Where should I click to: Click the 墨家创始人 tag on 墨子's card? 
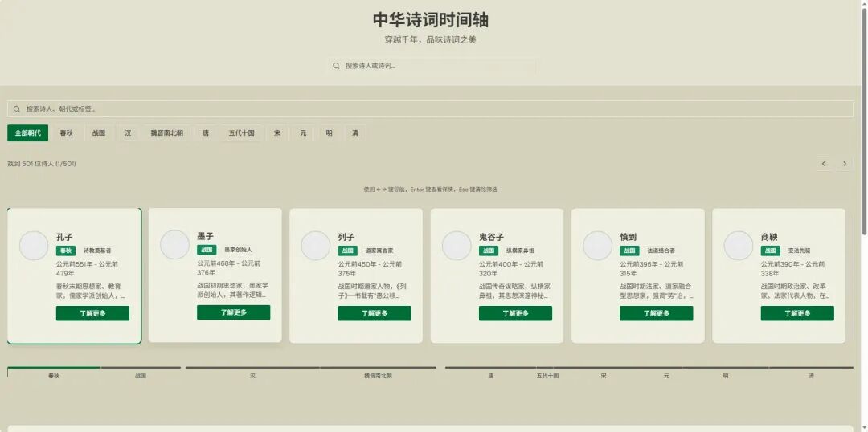(x=238, y=250)
